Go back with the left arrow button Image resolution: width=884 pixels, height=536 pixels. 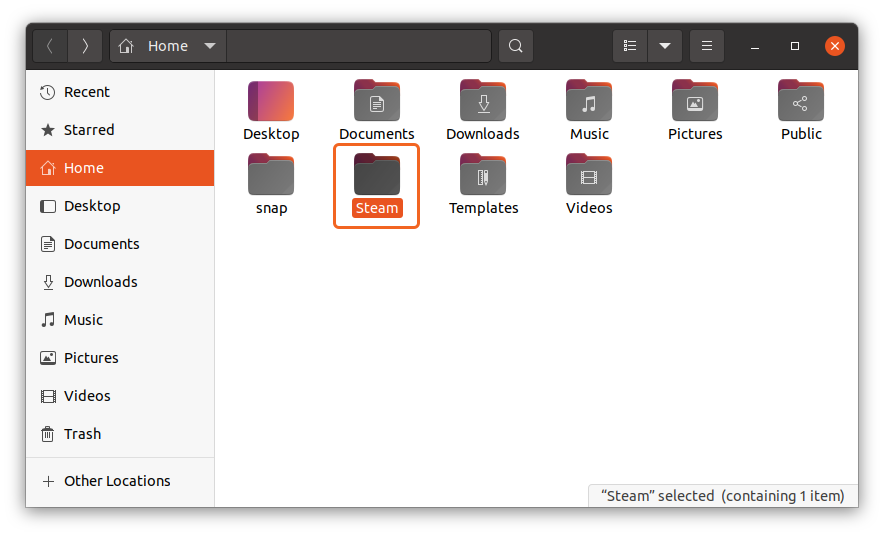click(x=50, y=46)
